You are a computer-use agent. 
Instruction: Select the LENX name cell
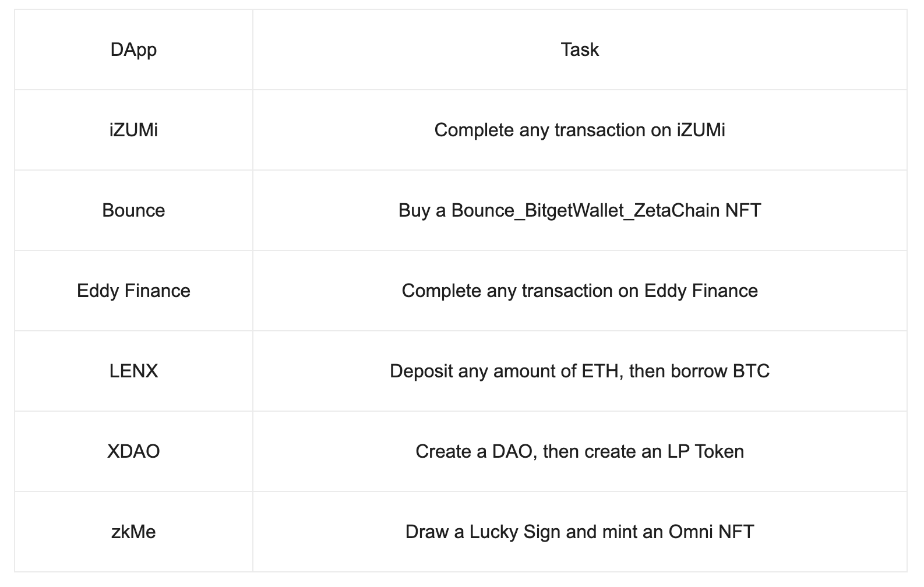click(133, 371)
